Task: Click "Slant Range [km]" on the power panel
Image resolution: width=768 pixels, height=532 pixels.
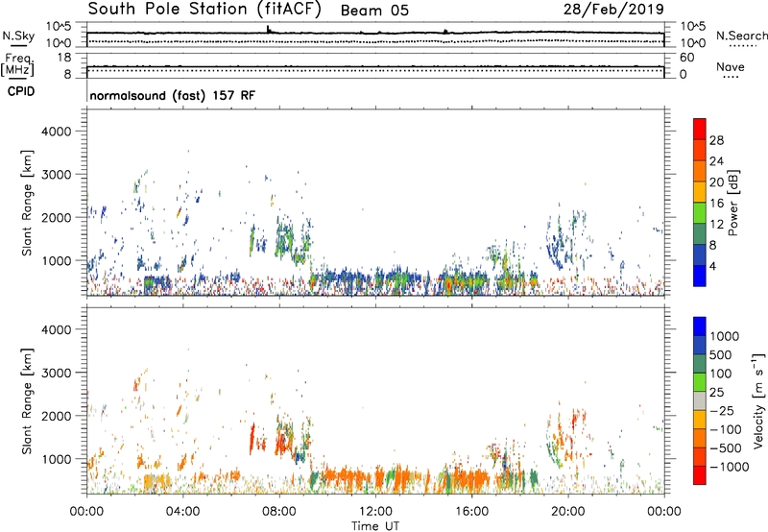Action: tap(27, 203)
